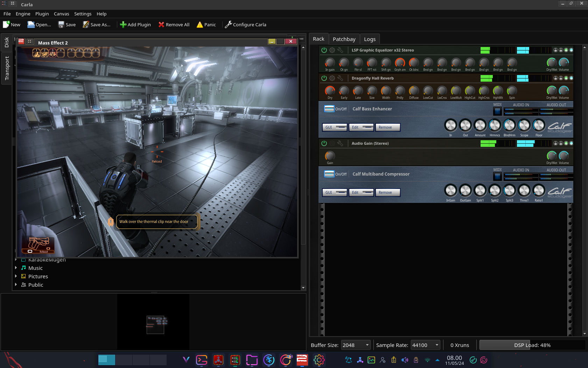
Task: Select the Transport side tab
Action: pyautogui.click(x=7, y=68)
